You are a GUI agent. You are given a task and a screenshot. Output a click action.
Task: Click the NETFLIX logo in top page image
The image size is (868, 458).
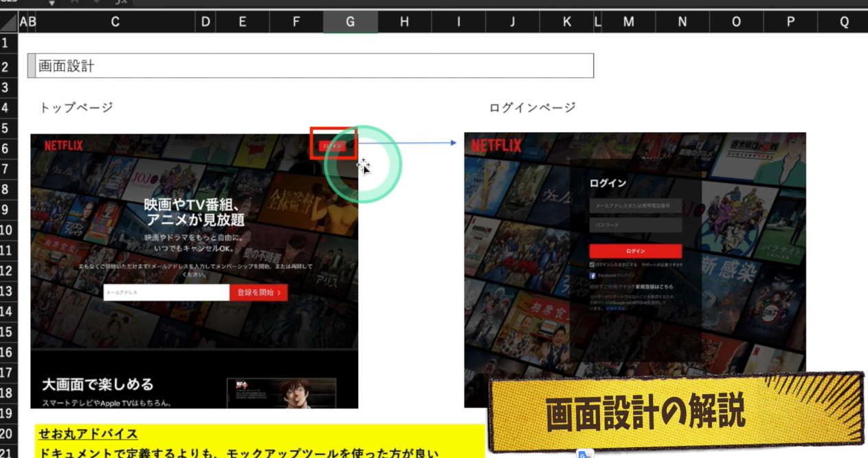click(x=63, y=146)
